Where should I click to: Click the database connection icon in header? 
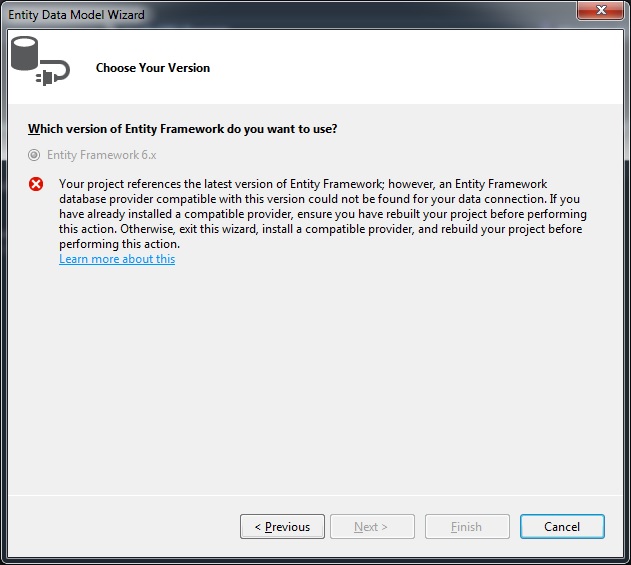pos(40,61)
